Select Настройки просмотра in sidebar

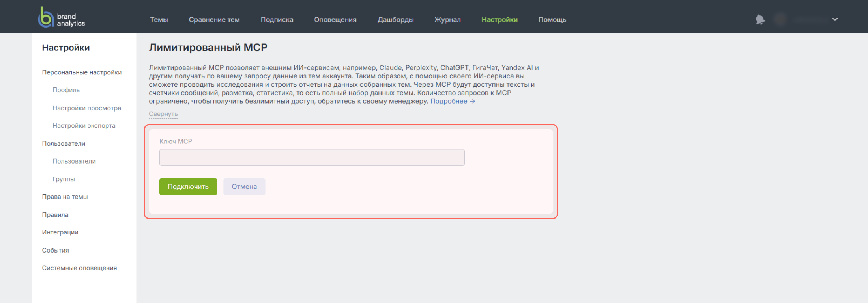87,108
